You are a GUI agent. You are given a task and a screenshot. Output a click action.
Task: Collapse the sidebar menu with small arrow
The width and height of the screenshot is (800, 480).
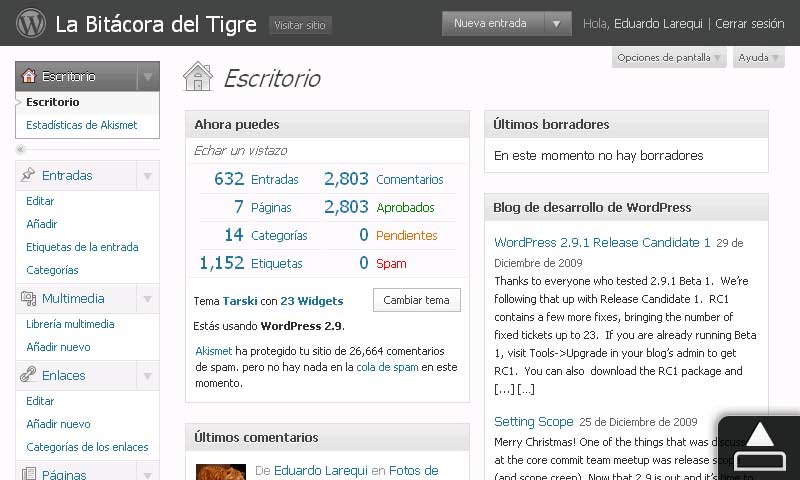[20, 150]
